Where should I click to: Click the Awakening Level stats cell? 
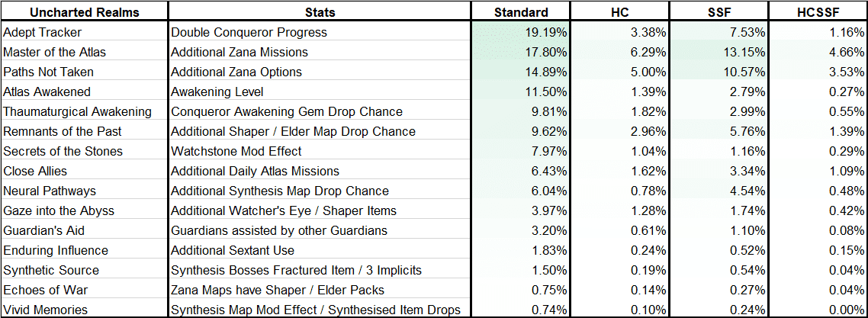coord(320,92)
